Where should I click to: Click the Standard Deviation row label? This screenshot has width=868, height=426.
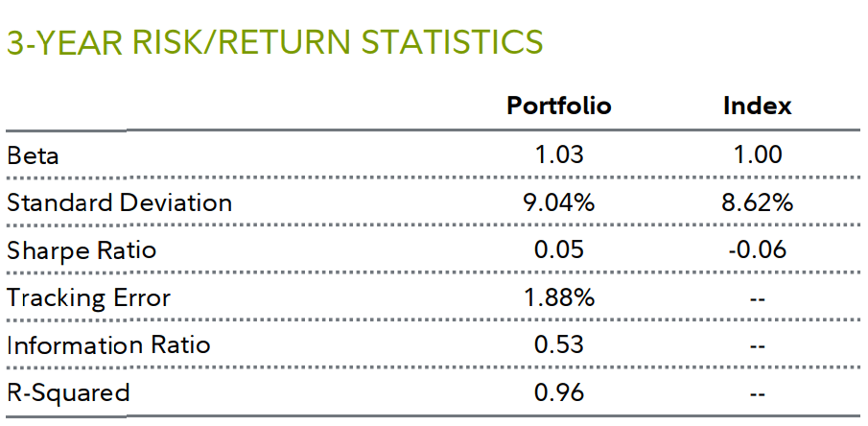tap(119, 202)
